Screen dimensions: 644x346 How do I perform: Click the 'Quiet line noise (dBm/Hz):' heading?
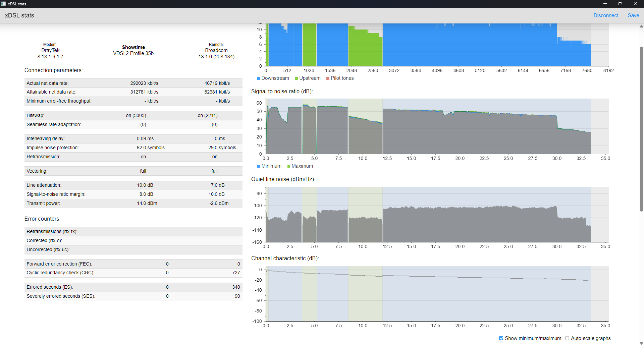(283, 179)
